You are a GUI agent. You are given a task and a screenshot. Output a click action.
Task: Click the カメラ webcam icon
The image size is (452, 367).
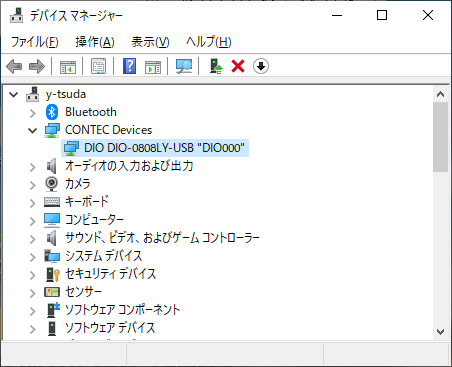click(x=52, y=184)
